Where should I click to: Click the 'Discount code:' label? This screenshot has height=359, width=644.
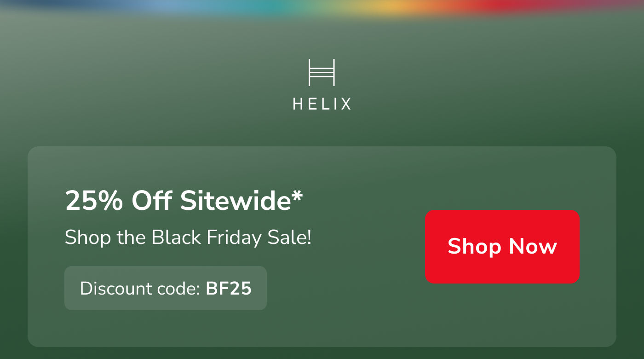(x=140, y=289)
